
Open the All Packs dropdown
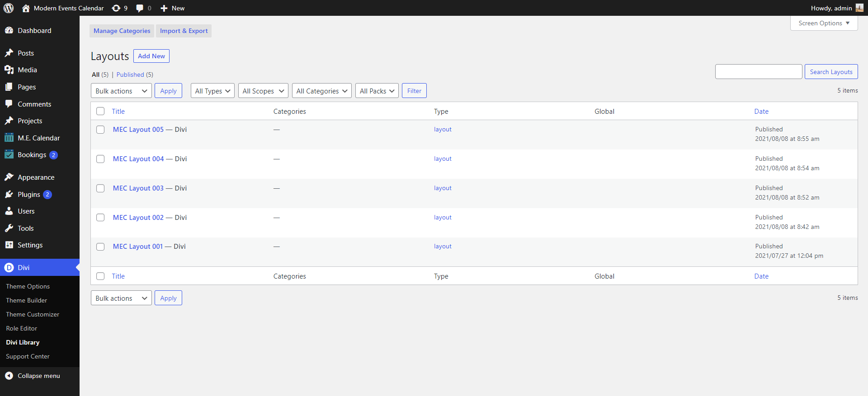[377, 91]
